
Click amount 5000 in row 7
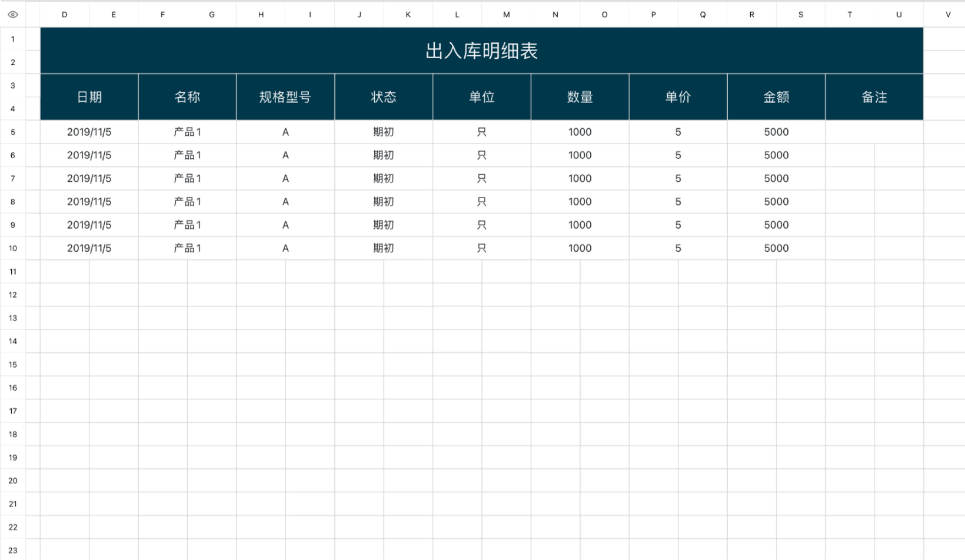point(776,178)
